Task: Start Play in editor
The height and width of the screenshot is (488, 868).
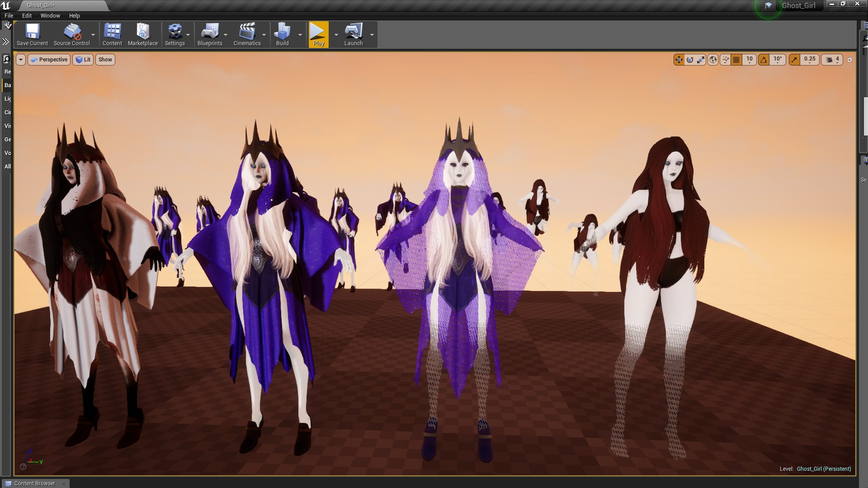Action: pos(319,34)
